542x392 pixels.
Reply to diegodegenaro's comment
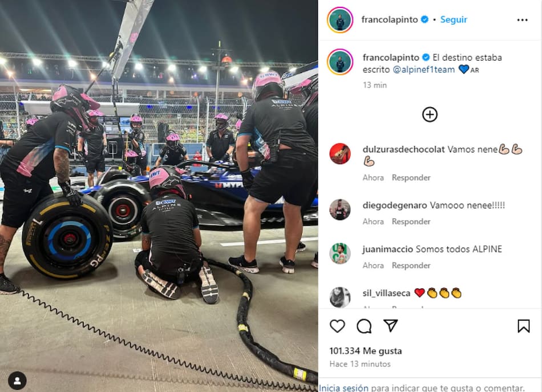coord(411,221)
